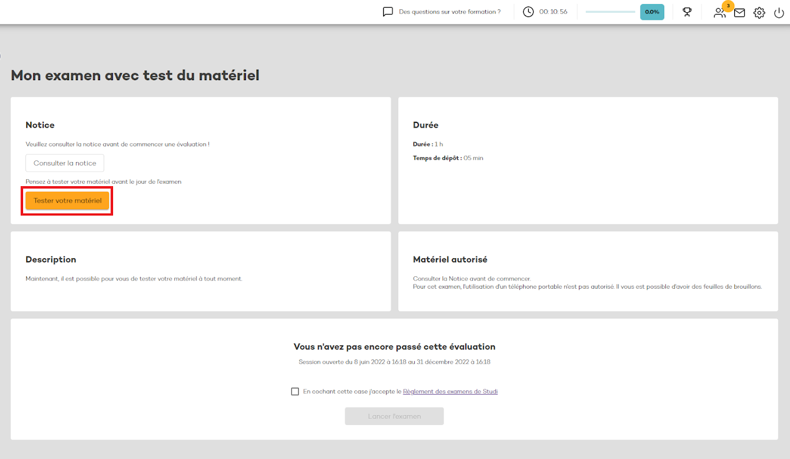Image resolution: width=790 pixels, height=459 pixels.
Task: Click the power logout icon
Action: tap(779, 13)
